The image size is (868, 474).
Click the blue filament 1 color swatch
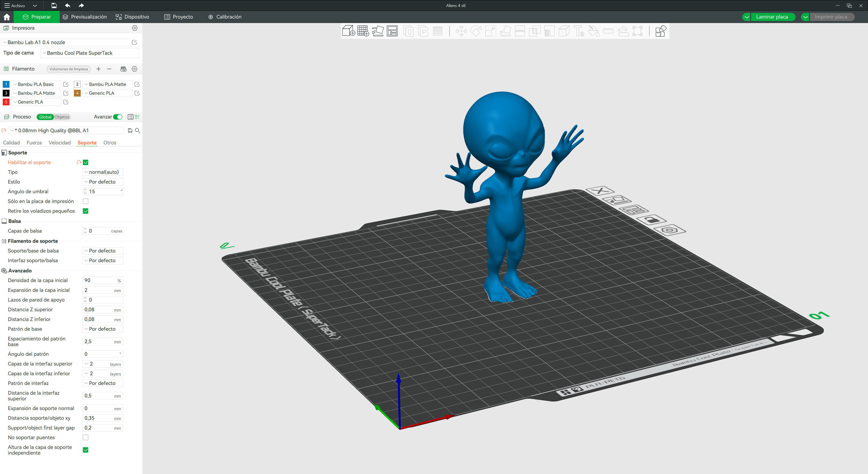[6, 84]
